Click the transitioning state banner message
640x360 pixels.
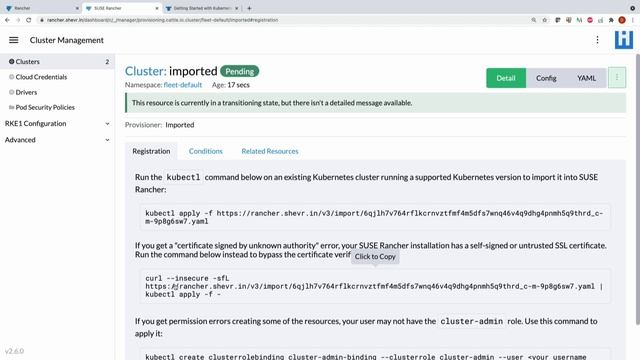272,103
